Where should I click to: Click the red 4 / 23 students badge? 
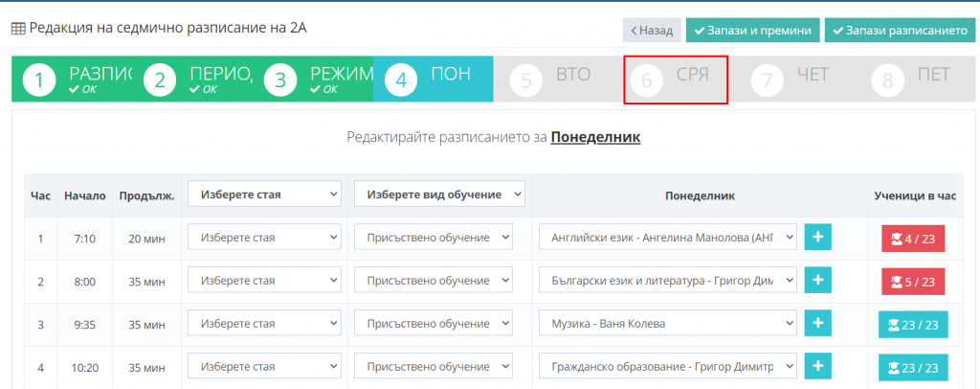(912, 238)
